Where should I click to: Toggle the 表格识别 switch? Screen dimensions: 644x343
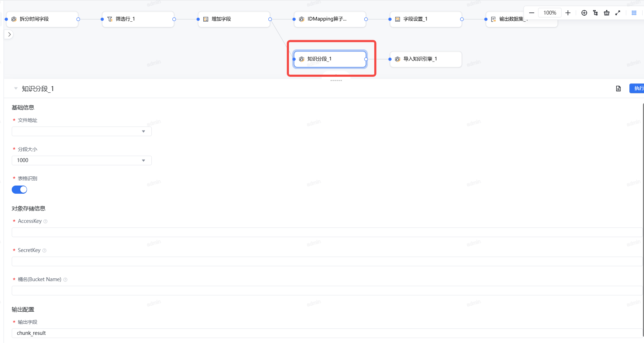[20, 190]
